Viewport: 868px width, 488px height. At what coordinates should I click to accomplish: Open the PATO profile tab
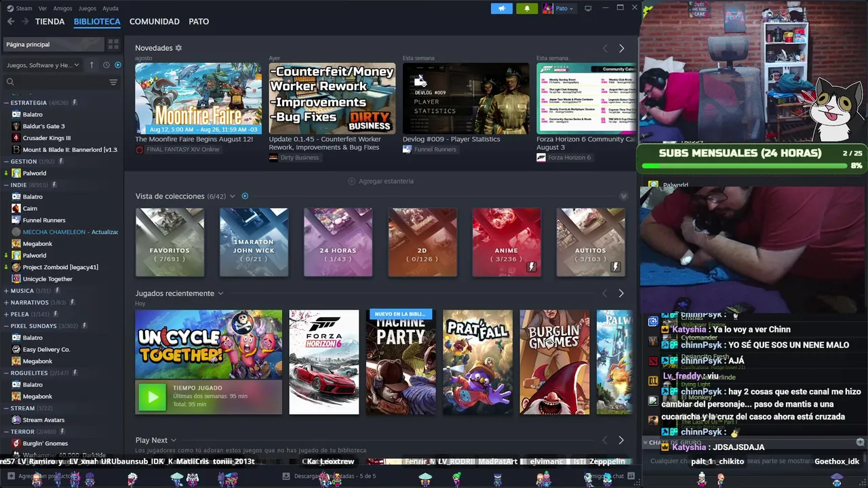(199, 22)
